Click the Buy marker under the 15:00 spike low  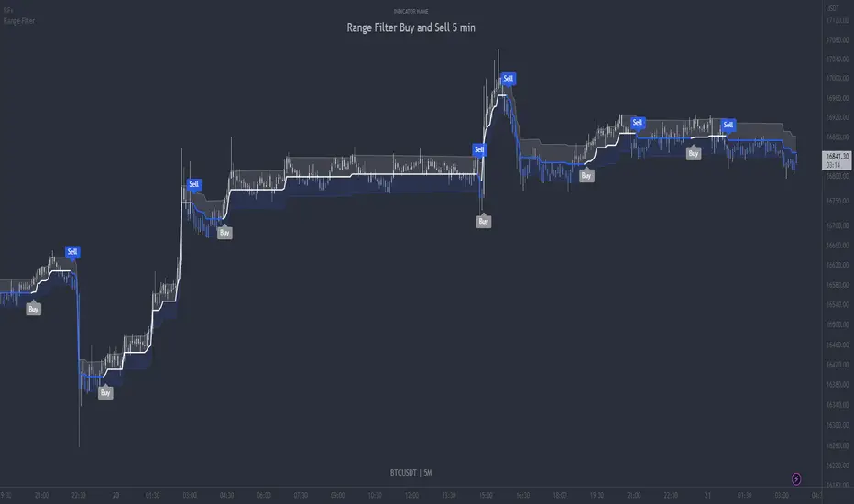[484, 221]
